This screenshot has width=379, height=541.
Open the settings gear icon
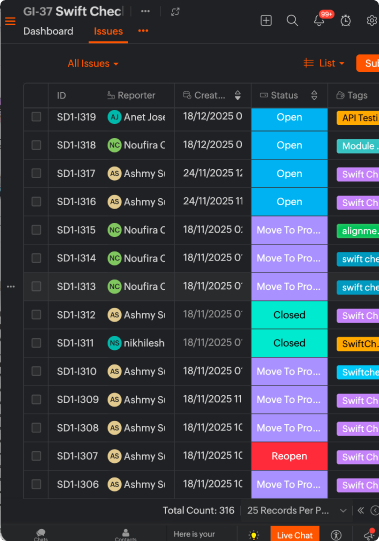[x=372, y=21]
